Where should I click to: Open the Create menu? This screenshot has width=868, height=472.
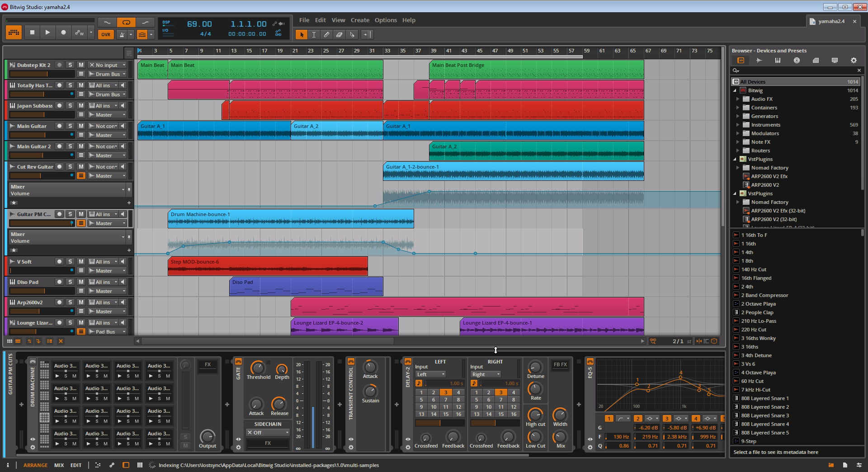pos(360,20)
